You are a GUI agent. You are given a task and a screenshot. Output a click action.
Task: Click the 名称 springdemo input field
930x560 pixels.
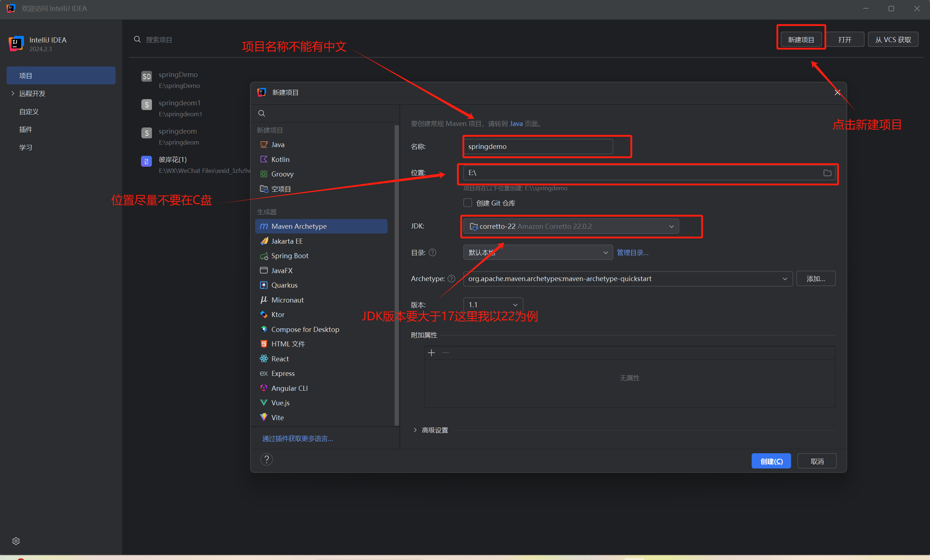tap(538, 146)
